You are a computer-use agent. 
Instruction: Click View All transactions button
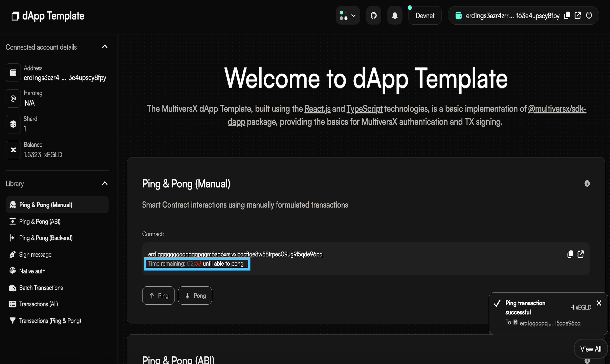coord(590,349)
